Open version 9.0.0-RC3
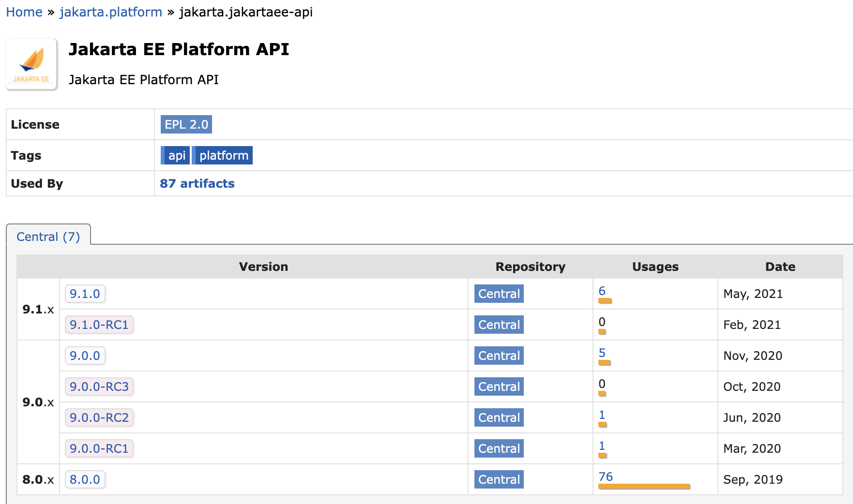This screenshot has height=504, width=853. tap(99, 386)
